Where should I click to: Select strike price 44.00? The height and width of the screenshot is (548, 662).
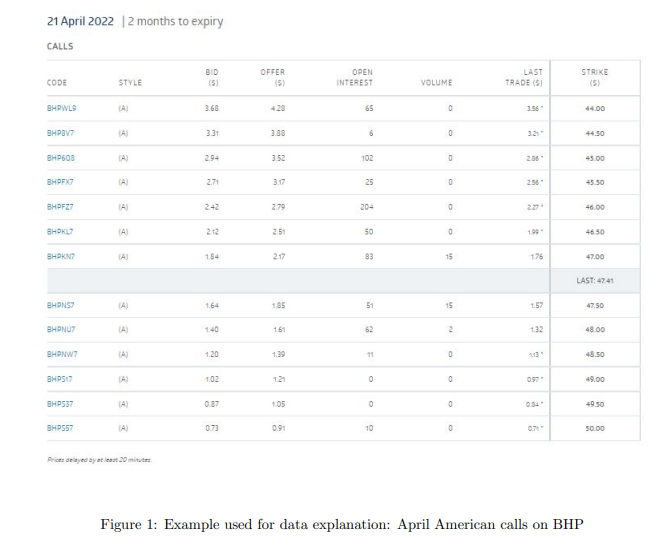click(x=595, y=109)
